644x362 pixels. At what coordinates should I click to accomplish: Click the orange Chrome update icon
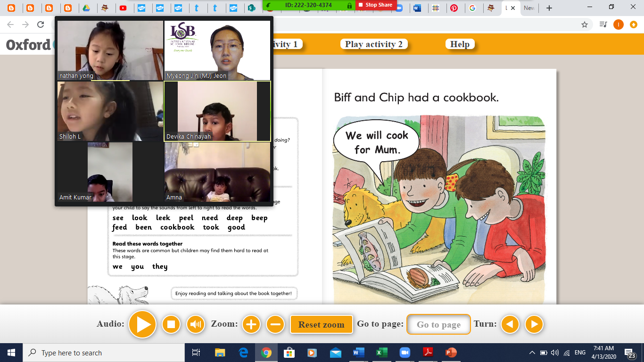[633, 25]
